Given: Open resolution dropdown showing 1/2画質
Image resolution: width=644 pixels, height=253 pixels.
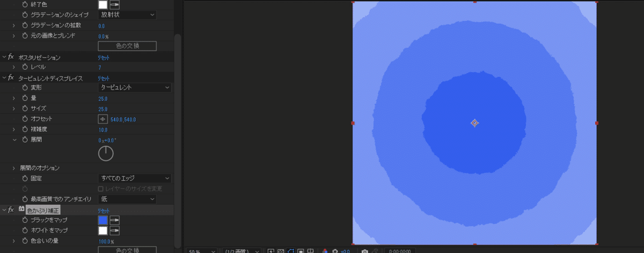Looking at the screenshot, I should pyautogui.click(x=241, y=250).
